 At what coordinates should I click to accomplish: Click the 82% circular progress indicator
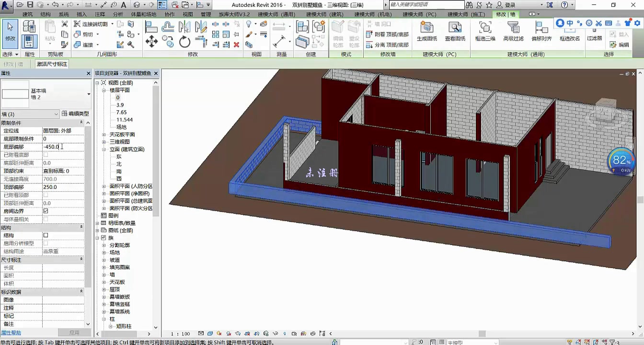pos(621,161)
